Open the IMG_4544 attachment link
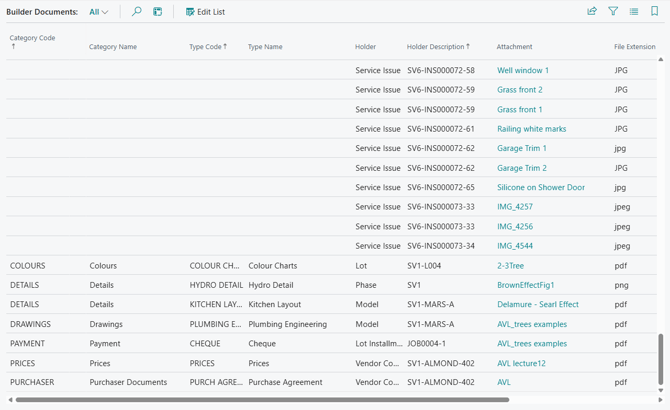The height and width of the screenshot is (410, 670). coord(515,246)
